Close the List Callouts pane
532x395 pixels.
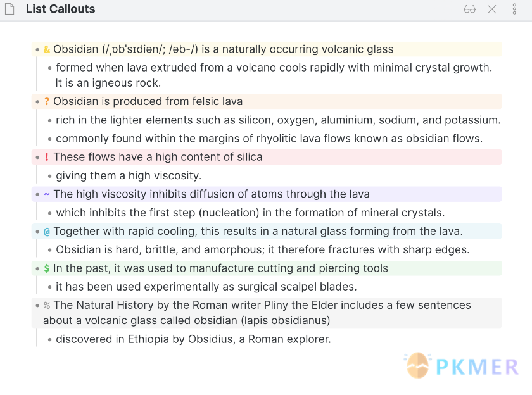[x=491, y=9]
